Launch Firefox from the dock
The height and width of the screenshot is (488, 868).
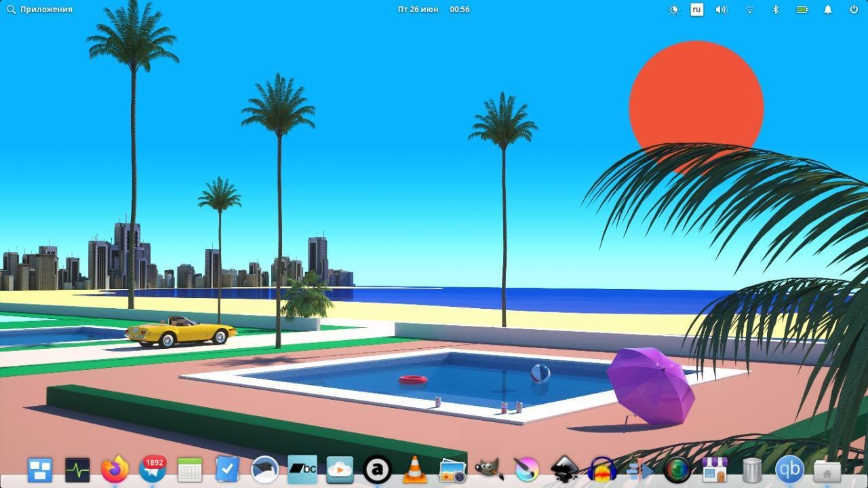pyautogui.click(x=115, y=469)
